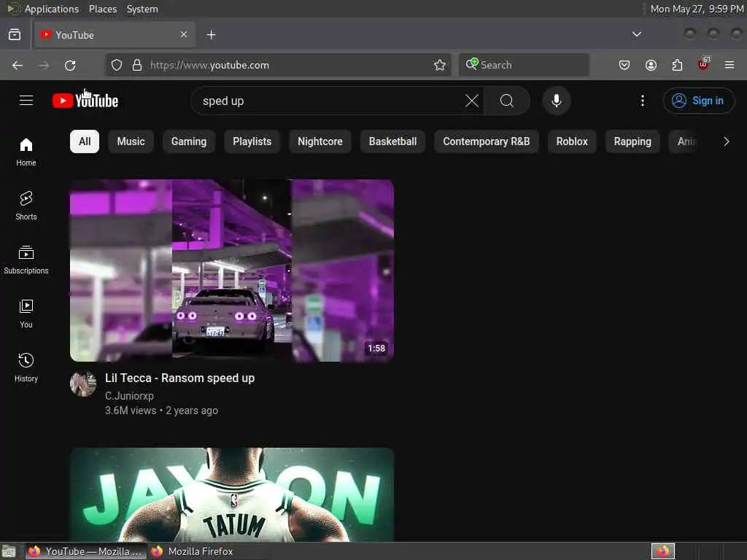This screenshot has width=747, height=560.
Task: Open a new tab with plus button
Action: 211,35
